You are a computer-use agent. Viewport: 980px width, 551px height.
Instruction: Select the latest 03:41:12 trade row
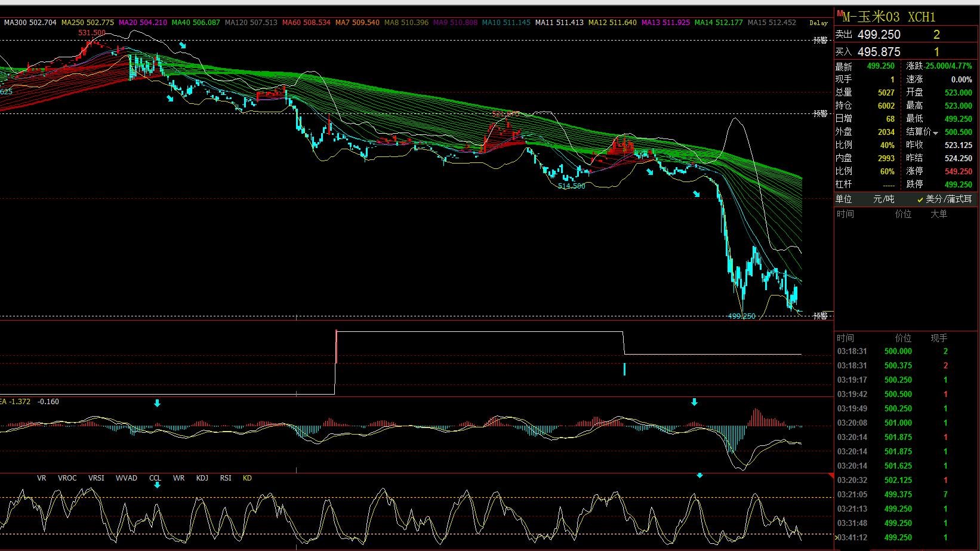pos(906,537)
